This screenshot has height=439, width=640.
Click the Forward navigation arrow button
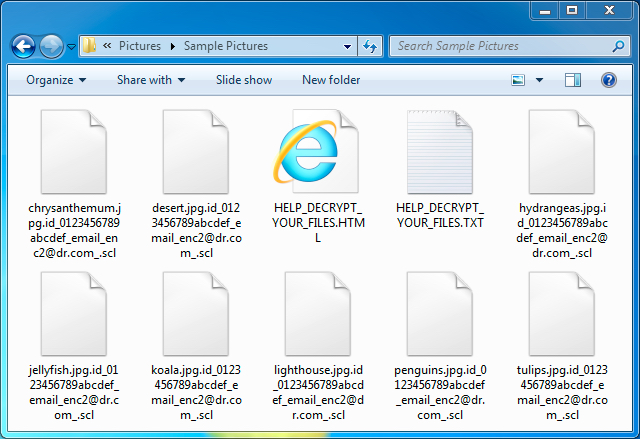pyautogui.click(x=51, y=46)
